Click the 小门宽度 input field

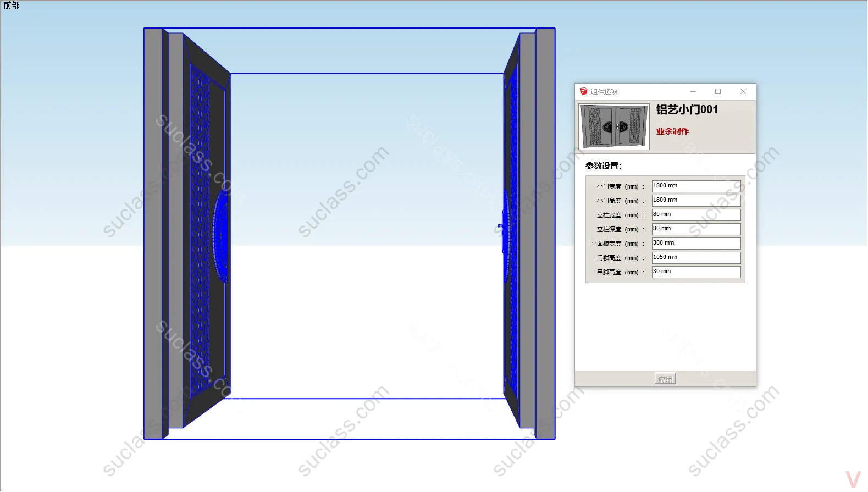696,186
